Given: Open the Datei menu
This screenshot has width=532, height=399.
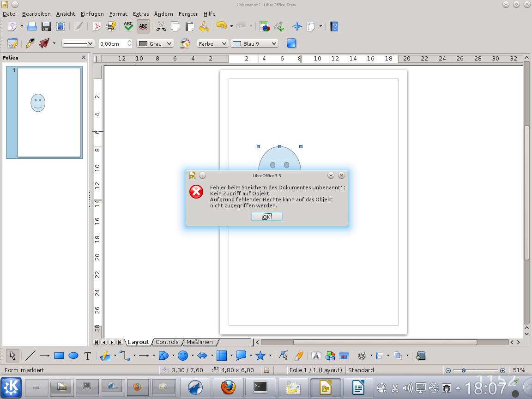Looking at the screenshot, I should tap(10, 14).
